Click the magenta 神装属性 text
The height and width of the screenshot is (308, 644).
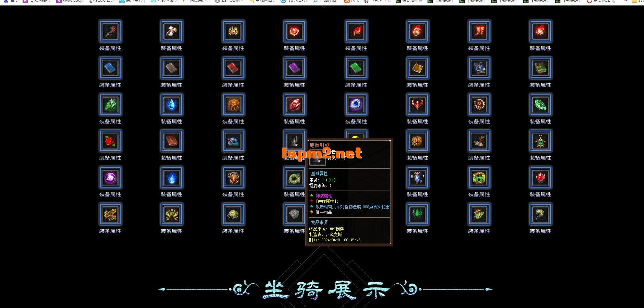[324, 196]
